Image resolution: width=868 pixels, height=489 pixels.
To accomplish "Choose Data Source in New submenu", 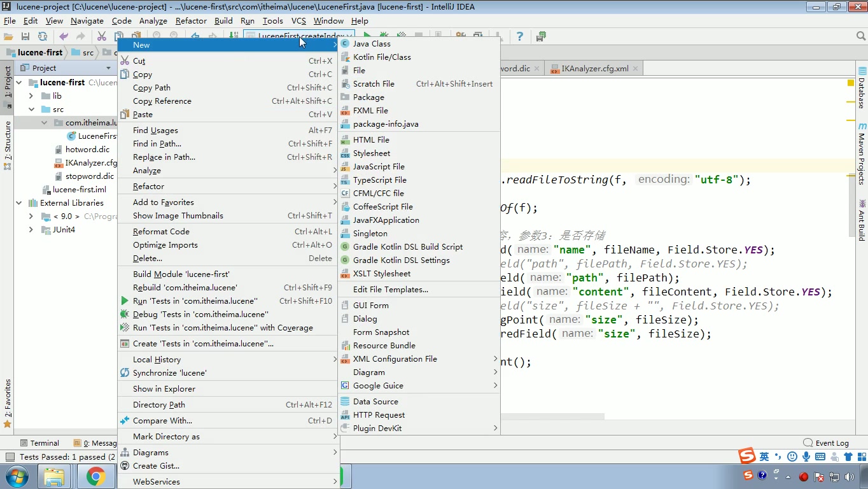I will 419,402.
